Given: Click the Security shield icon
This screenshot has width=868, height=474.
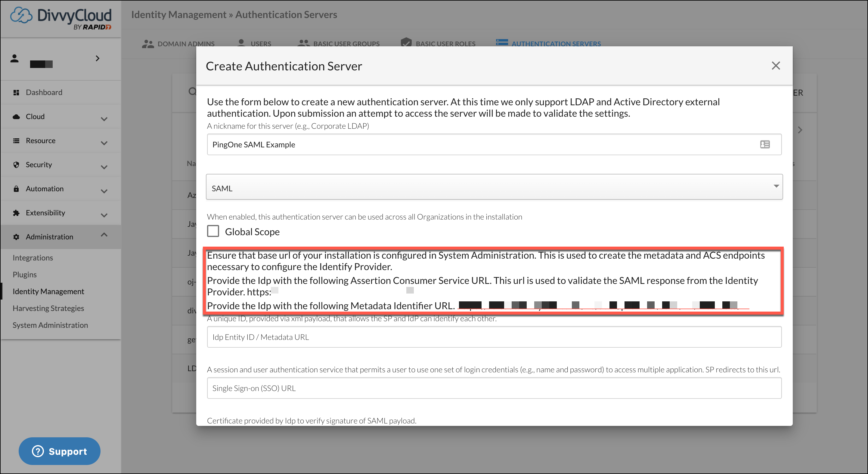Looking at the screenshot, I should [x=16, y=165].
